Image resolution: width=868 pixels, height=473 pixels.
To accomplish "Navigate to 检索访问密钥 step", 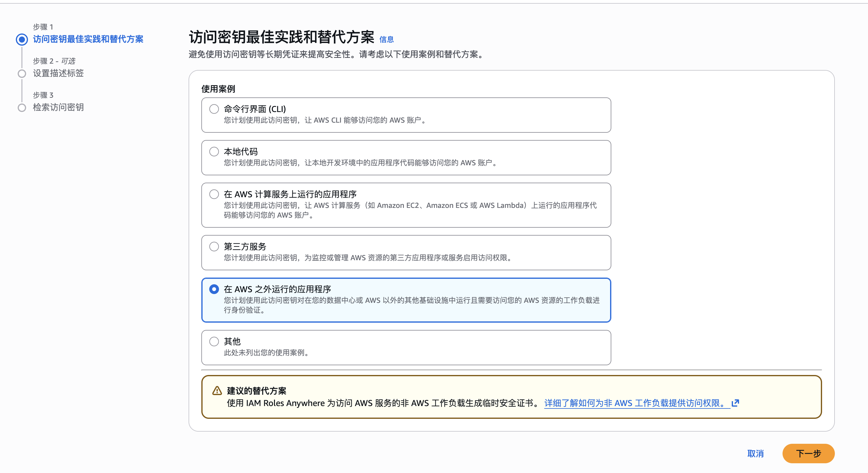I will coord(58,107).
